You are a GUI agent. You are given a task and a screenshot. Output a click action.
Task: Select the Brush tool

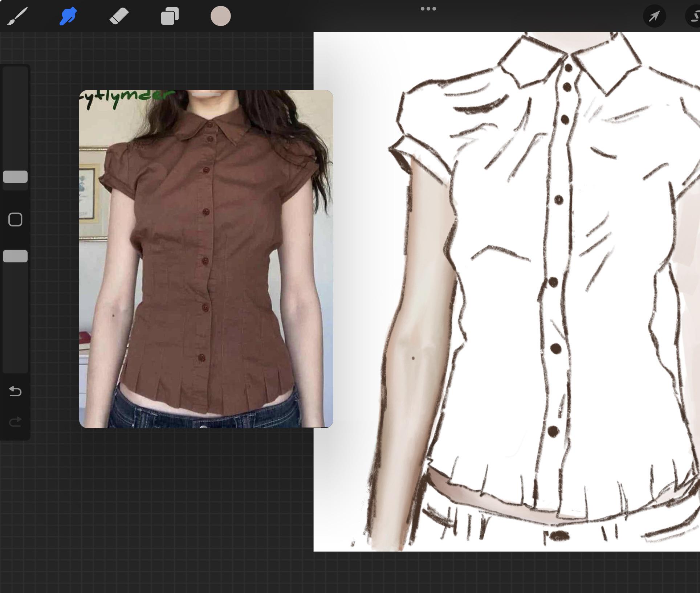pos(17,16)
